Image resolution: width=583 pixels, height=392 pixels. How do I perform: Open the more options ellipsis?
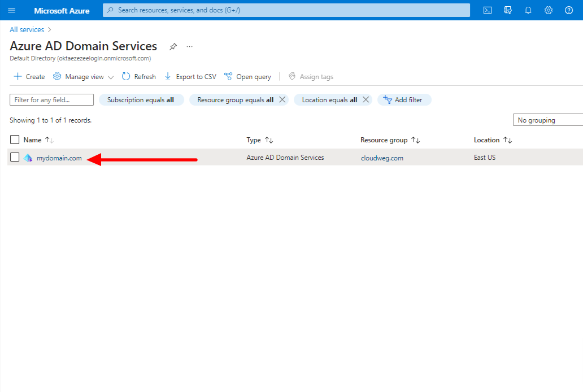[190, 46]
